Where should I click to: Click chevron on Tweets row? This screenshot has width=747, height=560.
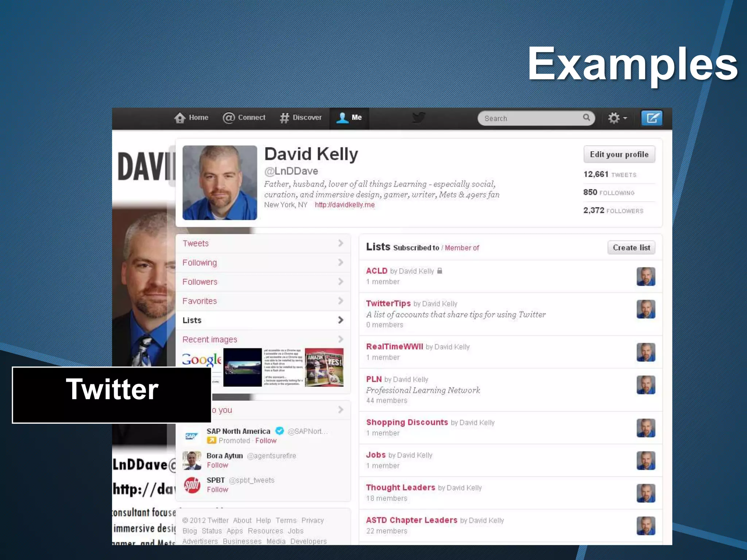pos(341,243)
